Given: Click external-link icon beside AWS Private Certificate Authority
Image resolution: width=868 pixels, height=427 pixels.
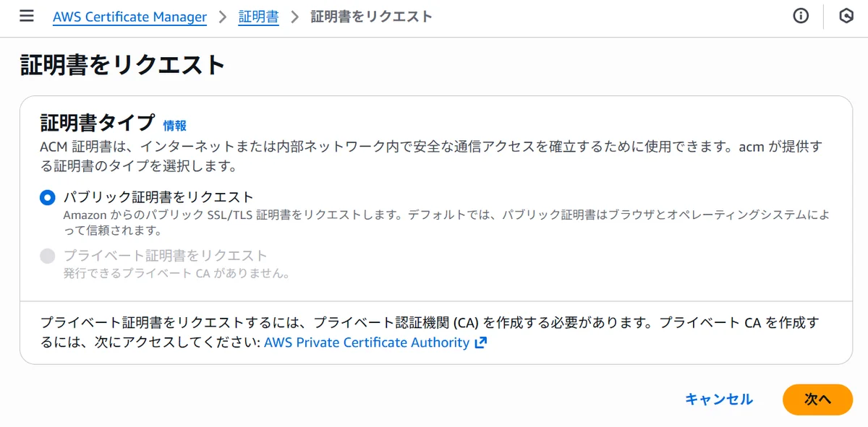Looking at the screenshot, I should click(481, 343).
